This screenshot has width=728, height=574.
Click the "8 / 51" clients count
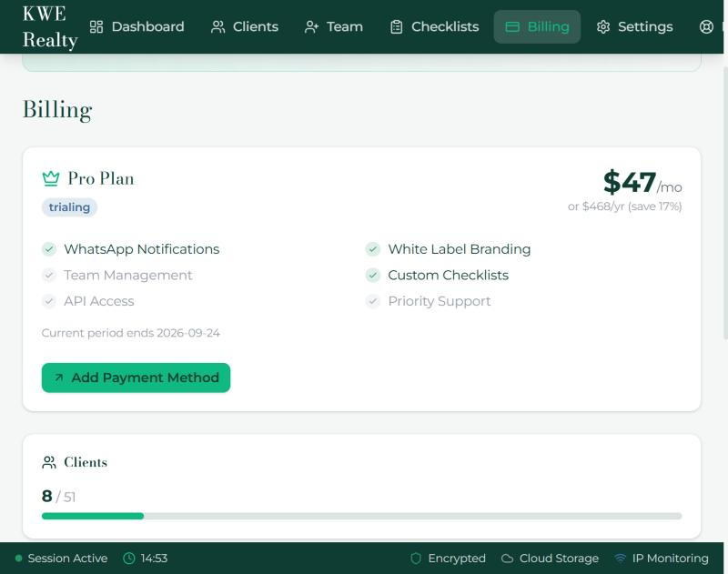point(58,497)
